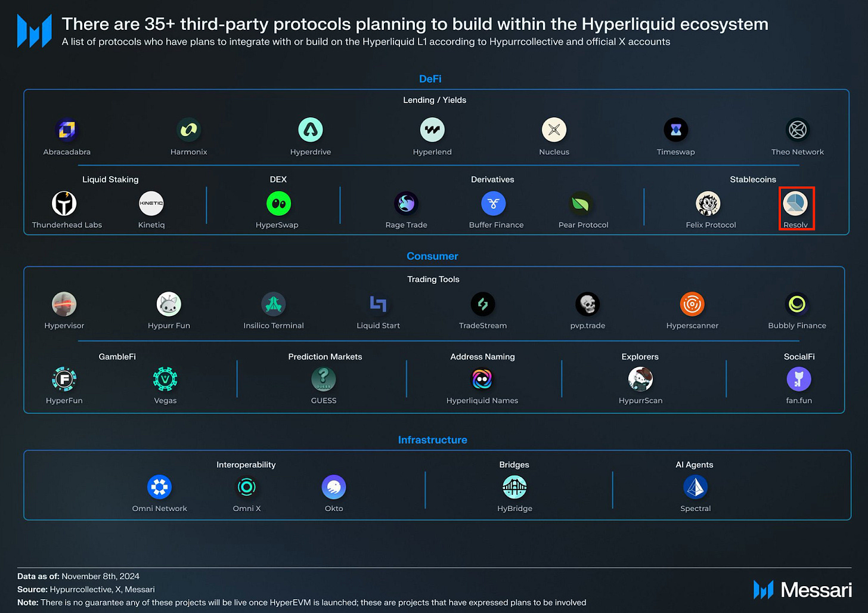Viewport: 868px width, 613px height.
Task: Click the Prediction Markets label
Action: [325, 357]
